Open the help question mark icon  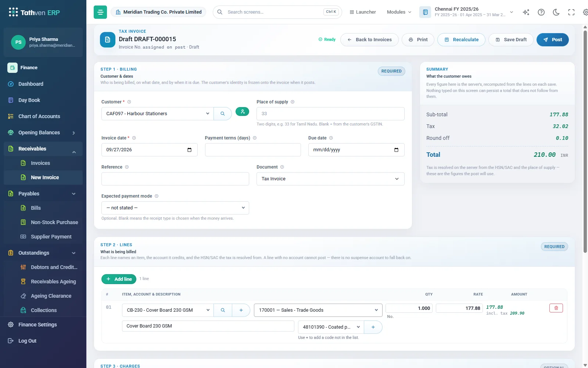point(541,12)
